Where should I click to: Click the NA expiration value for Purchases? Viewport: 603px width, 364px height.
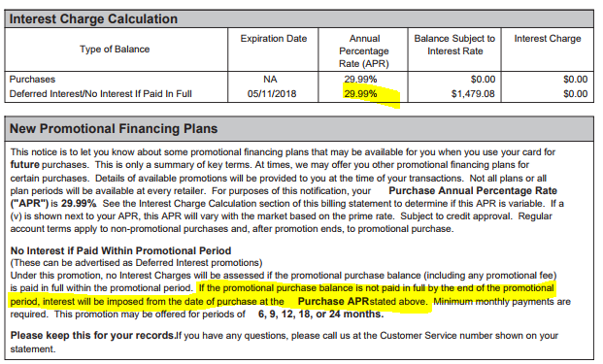(270, 80)
